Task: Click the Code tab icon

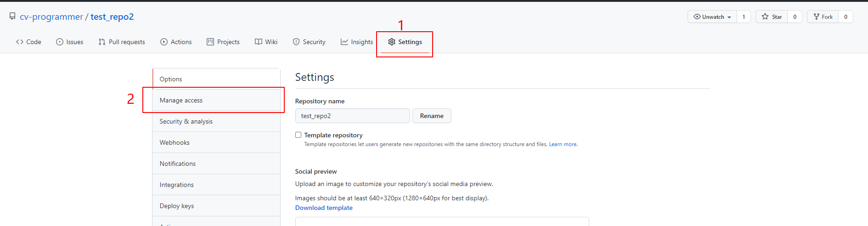Action: coord(20,42)
